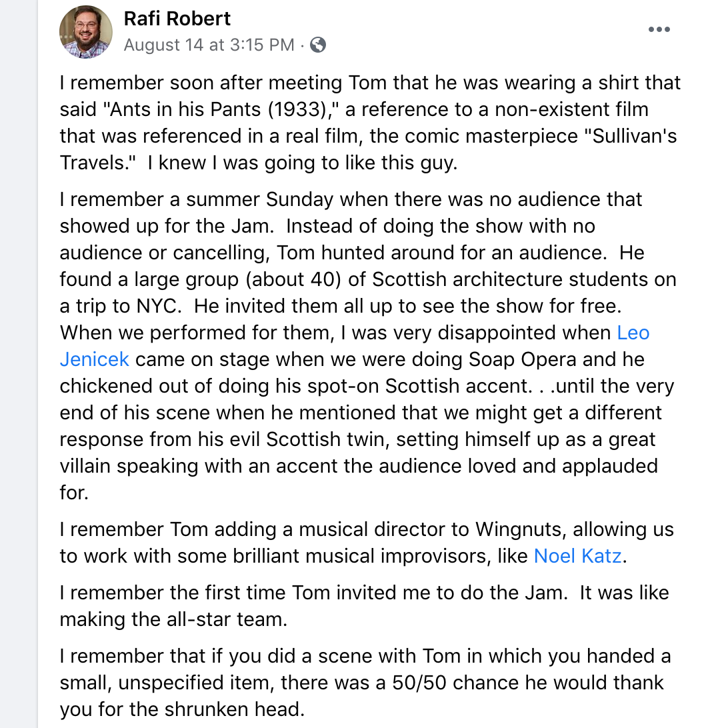
Task: Click the paragraph about Ants in his Pants shirt
Action: coord(370,123)
